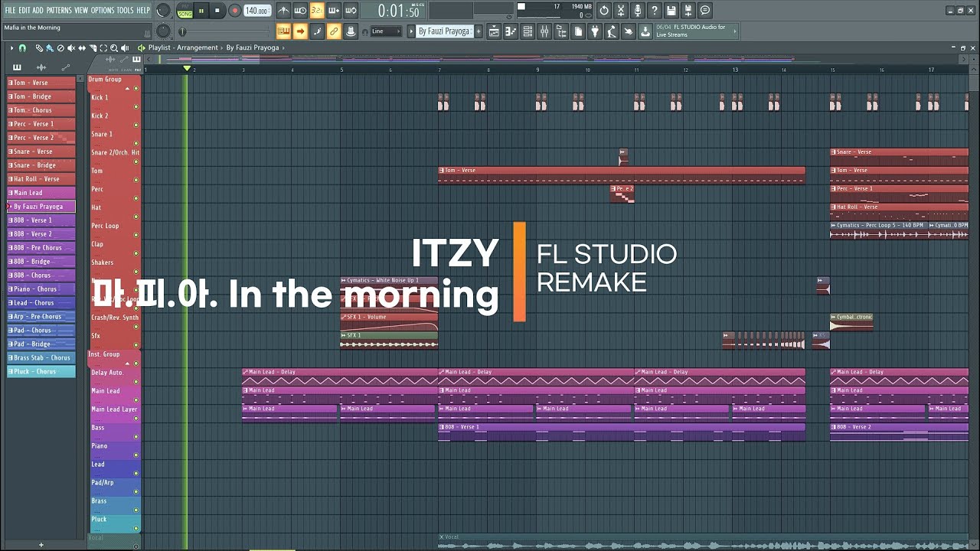Toggle typing keyboard to piano icon
Viewport: 980px width, 551px height.
(x=283, y=31)
